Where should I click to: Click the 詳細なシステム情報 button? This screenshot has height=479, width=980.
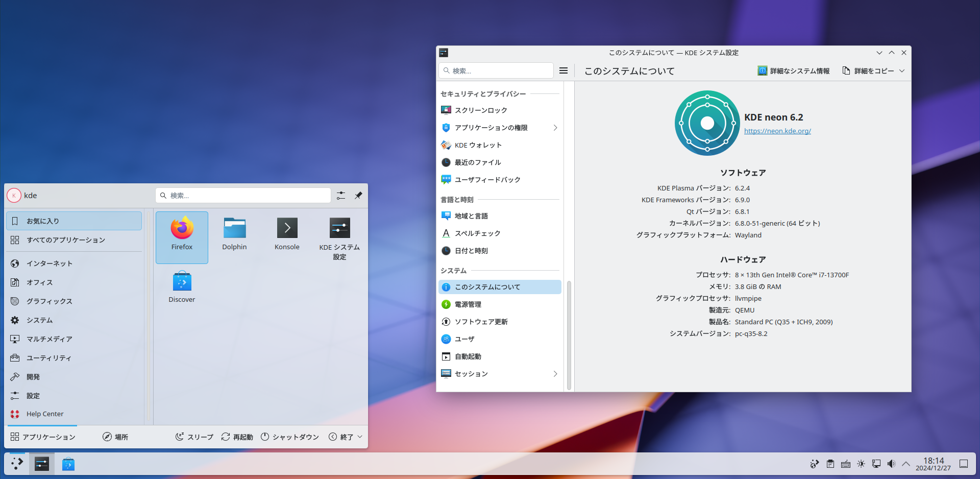794,71
